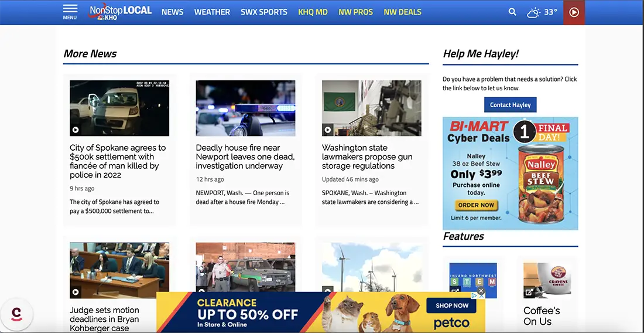Open the hamburger MENU icon

pyautogui.click(x=70, y=12)
